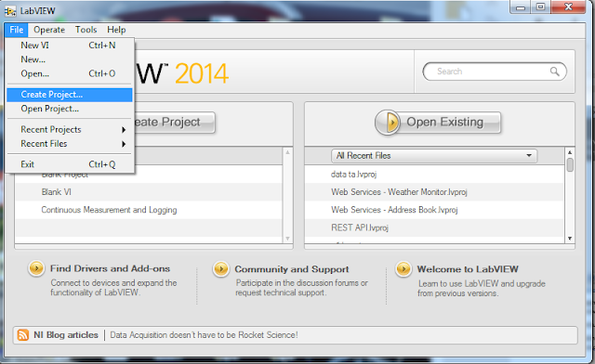Screen dimensions: 595x364
Task: Open the Welcome to LabVIEW link
Action: [468, 269]
